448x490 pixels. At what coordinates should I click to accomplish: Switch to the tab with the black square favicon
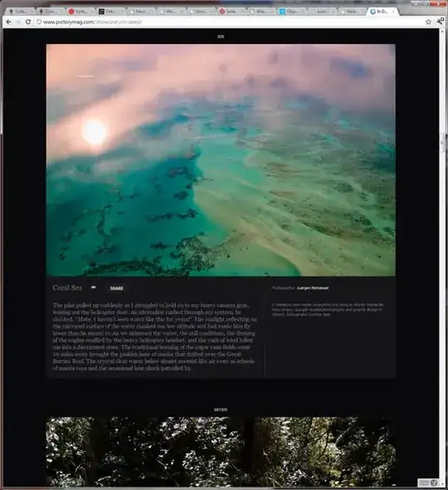pos(110,12)
